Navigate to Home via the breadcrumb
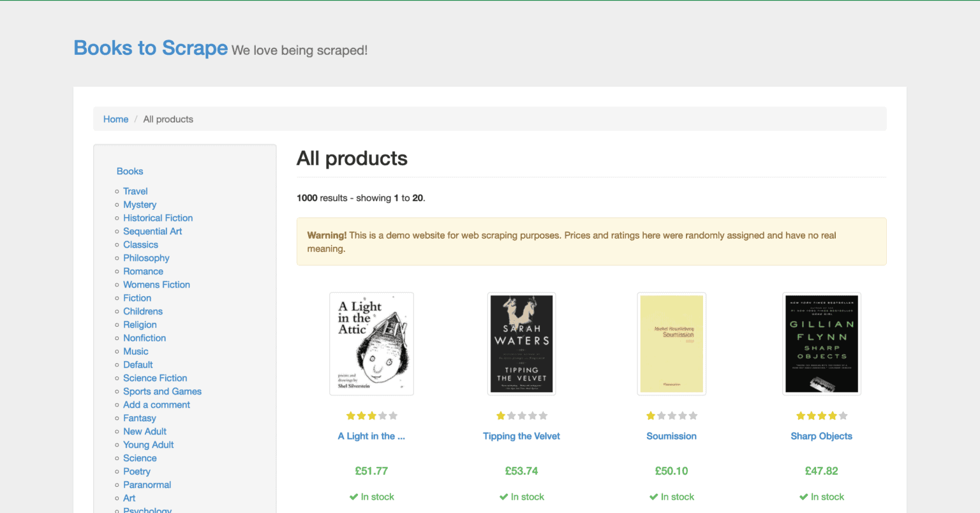This screenshot has width=980, height=513. click(x=115, y=119)
